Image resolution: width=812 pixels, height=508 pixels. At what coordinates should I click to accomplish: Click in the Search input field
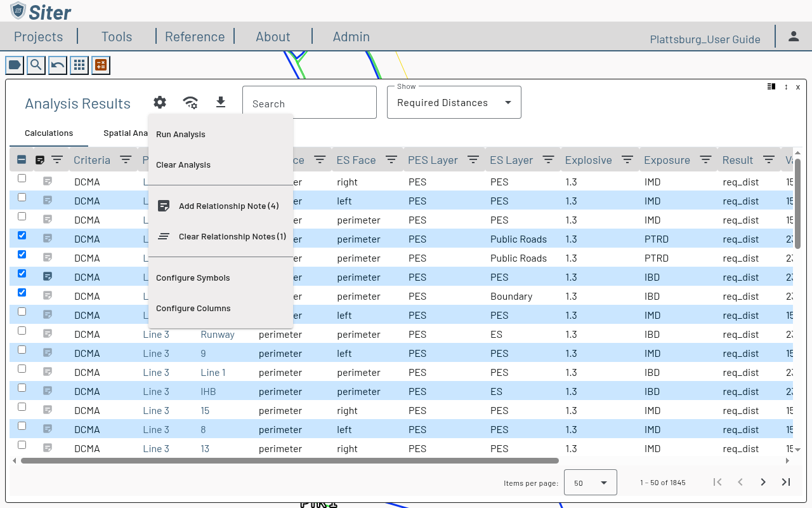(x=310, y=102)
